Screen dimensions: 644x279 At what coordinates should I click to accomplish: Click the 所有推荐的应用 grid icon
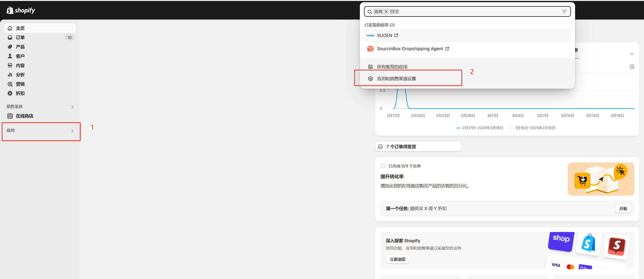[371, 67]
